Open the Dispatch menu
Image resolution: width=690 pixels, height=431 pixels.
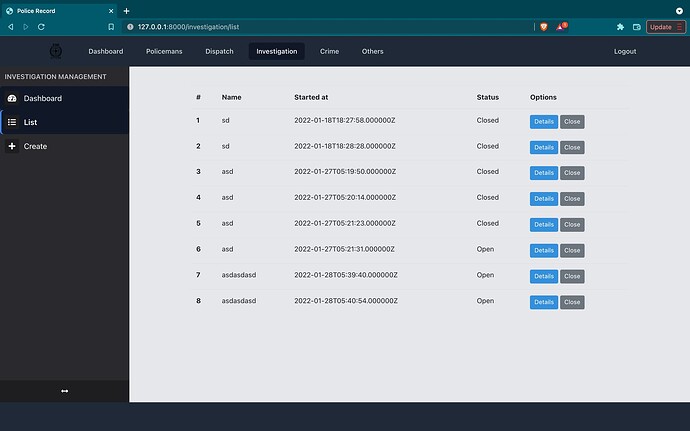pos(219,51)
